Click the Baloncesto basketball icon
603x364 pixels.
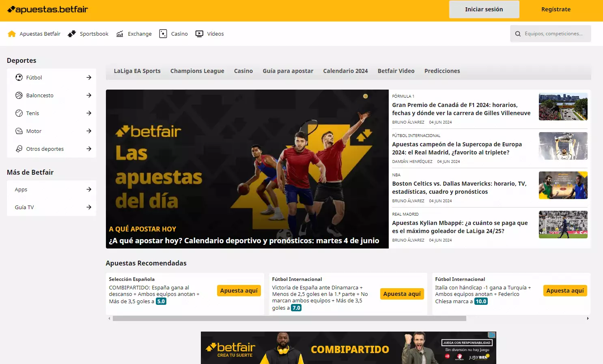(x=19, y=95)
